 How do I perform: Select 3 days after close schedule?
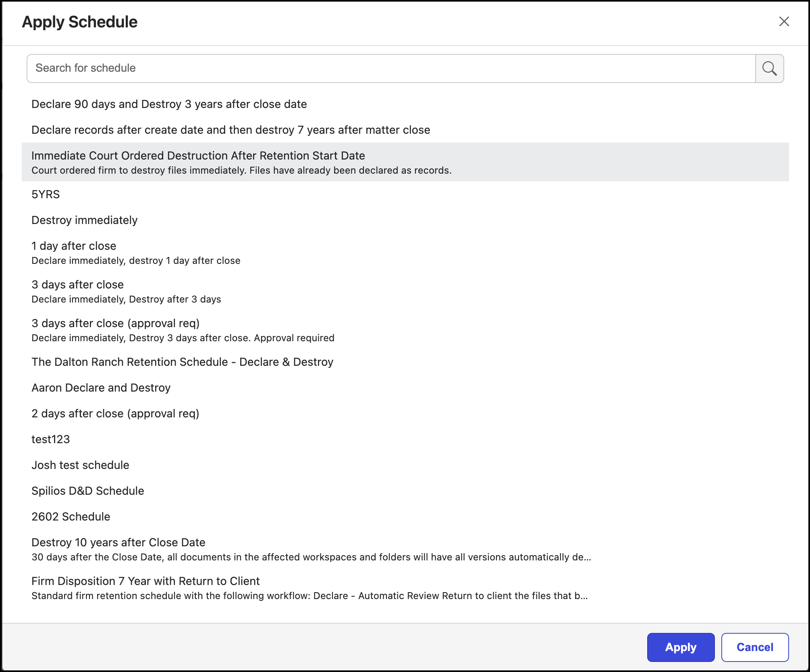pos(77,285)
